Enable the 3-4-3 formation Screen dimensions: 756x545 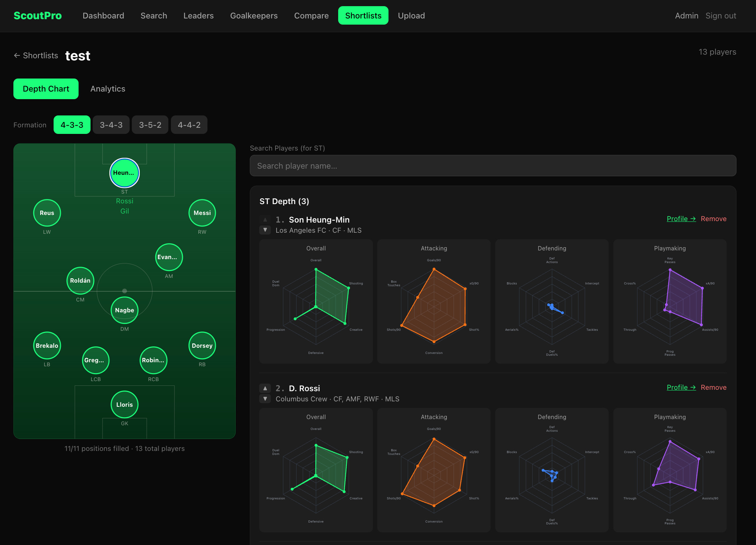point(111,124)
